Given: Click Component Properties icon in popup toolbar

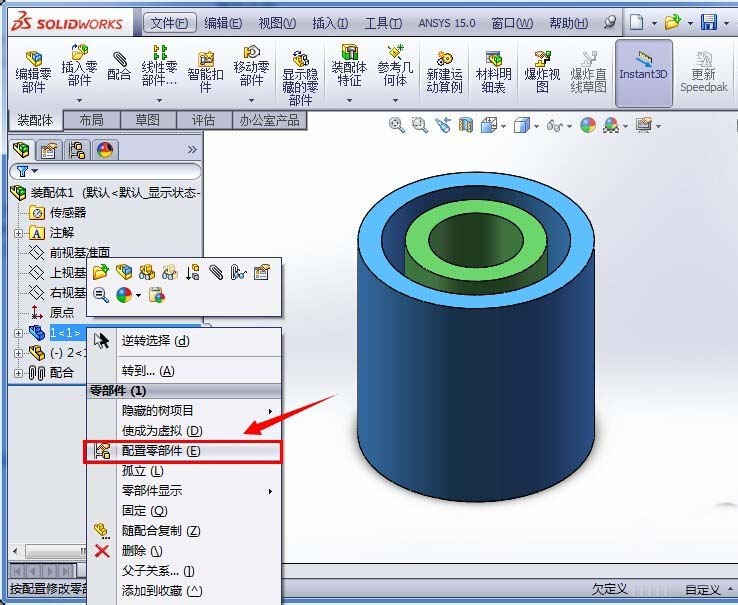Looking at the screenshot, I should tap(262, 272).
